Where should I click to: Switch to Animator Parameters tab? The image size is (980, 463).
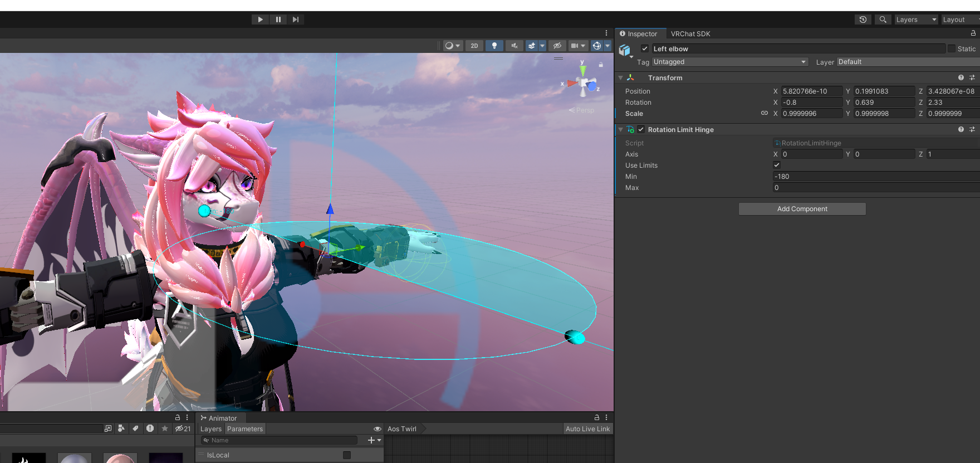pyautogui.click(x=245, y=429)
